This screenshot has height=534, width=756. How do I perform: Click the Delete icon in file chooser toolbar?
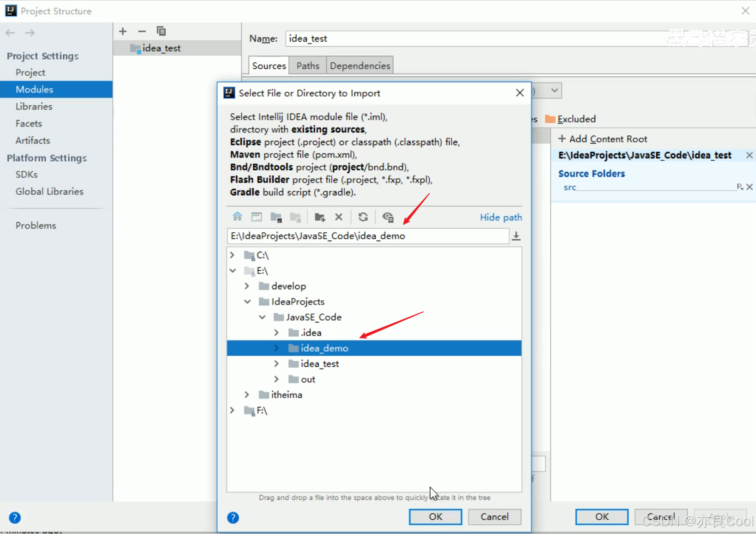pos(339,217)
